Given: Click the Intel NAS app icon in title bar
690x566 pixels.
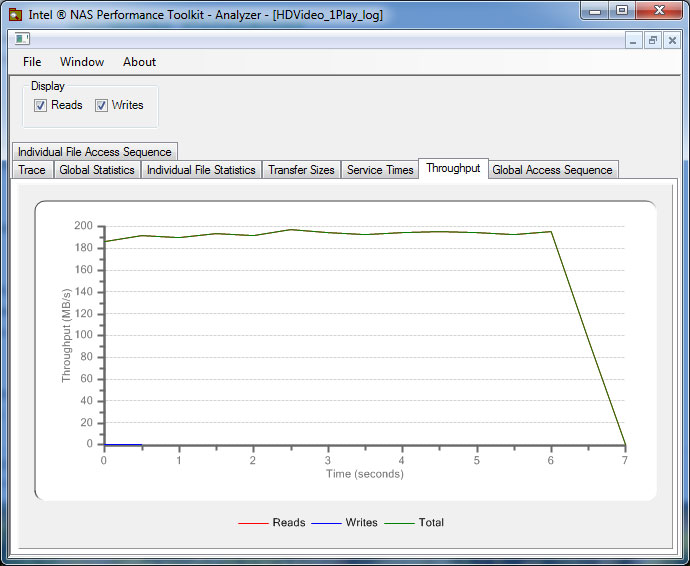Looking at the screenshot, I should coord(15,15).
